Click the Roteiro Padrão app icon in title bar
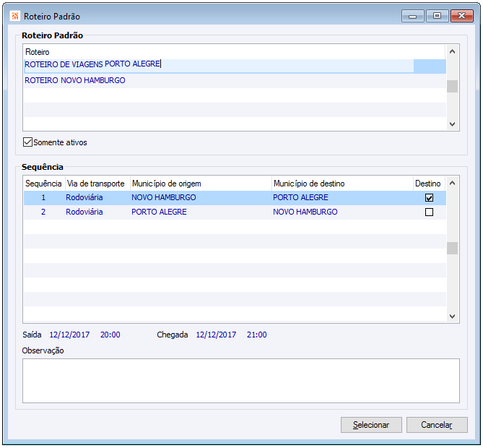 14,16
